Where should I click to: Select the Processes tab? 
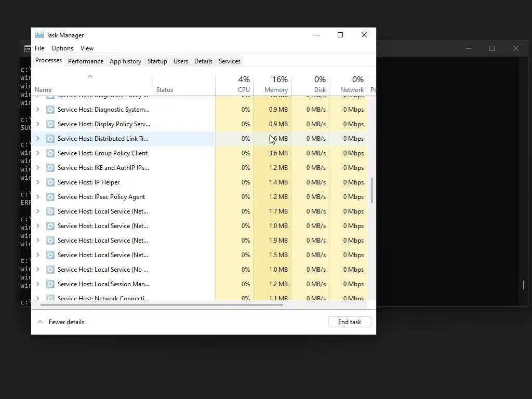coord(48,60)
